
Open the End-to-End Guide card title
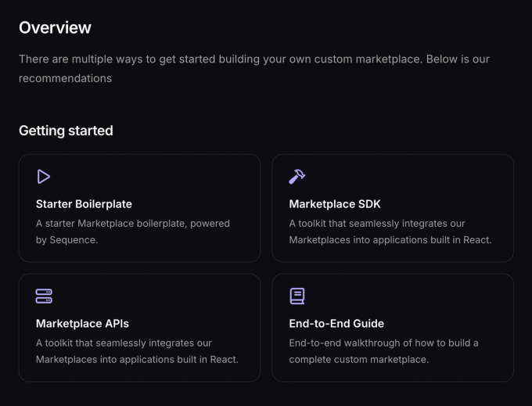pos(336,323)
